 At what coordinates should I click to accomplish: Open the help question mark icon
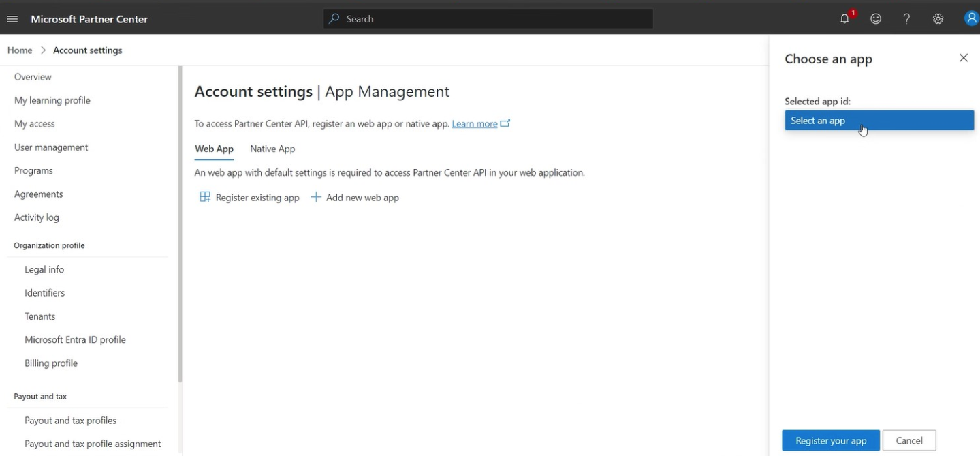[x=906, y=19]
